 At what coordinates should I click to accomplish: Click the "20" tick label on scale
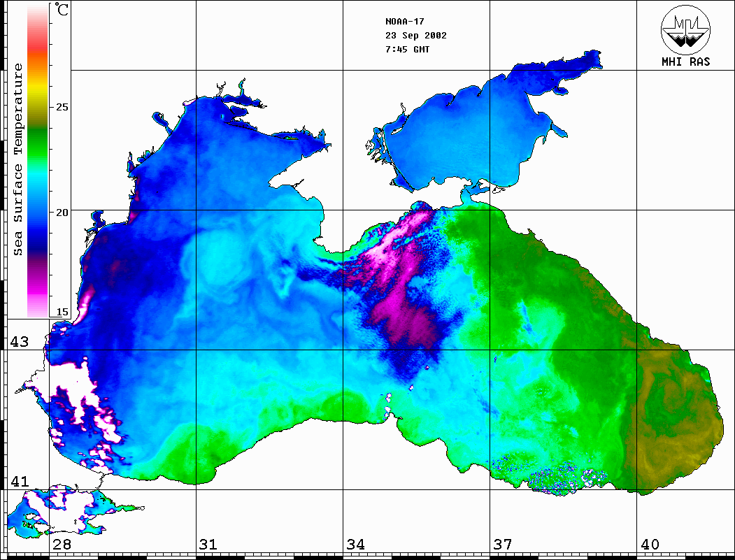[x=62, y=213]
